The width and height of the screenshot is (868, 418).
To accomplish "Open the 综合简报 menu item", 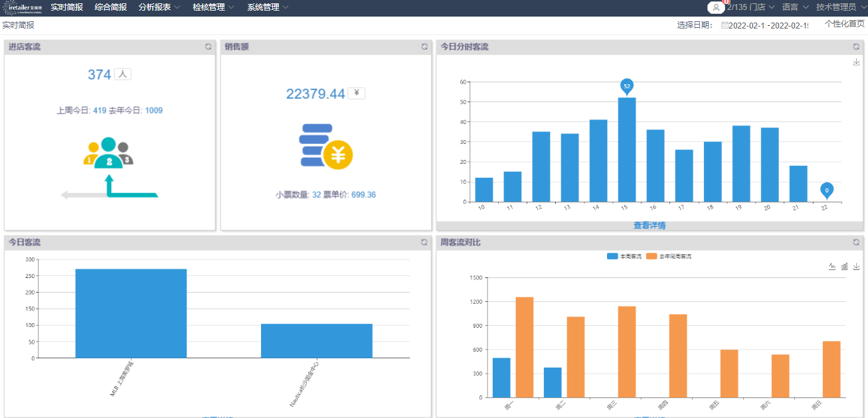I will [x=111, y=7].
